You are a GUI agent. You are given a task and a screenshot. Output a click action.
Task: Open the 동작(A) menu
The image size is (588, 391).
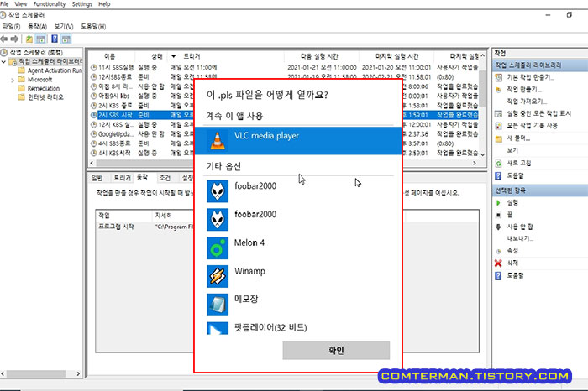coord(37,26)
